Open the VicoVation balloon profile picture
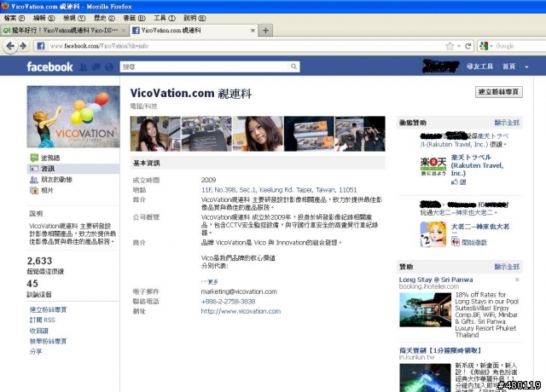 click(73, 117)
